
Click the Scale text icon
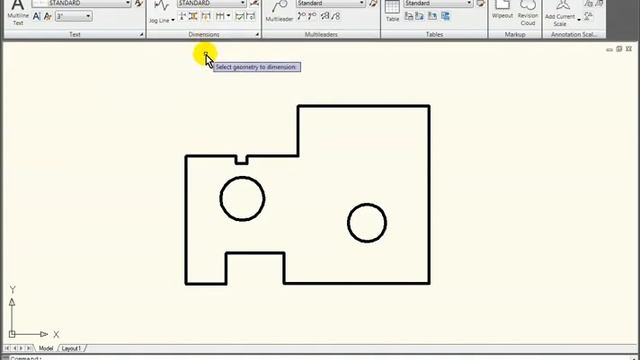(x=48, y=16)
